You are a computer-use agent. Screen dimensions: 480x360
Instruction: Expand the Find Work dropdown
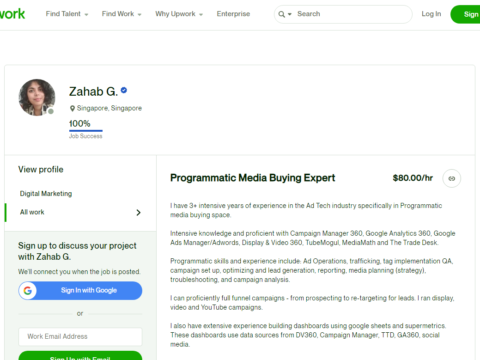click(x=122, y=14)
